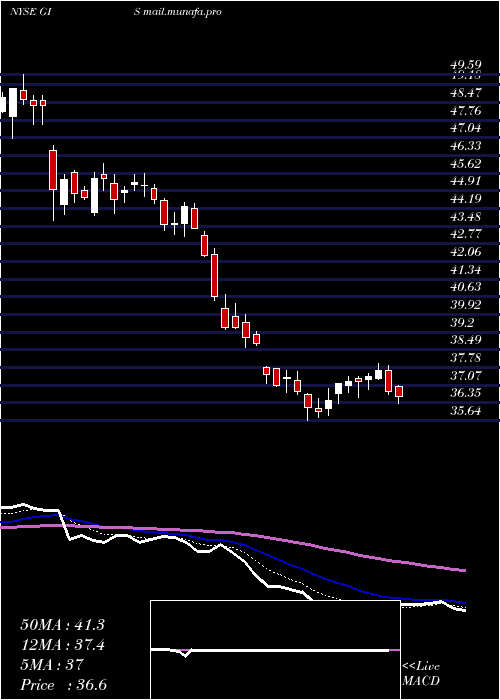Image resolution: width=500 pixels, height=700 pixels.
Task: Click the 'Price : 36.6' readout
Action: tap(63, 685)
